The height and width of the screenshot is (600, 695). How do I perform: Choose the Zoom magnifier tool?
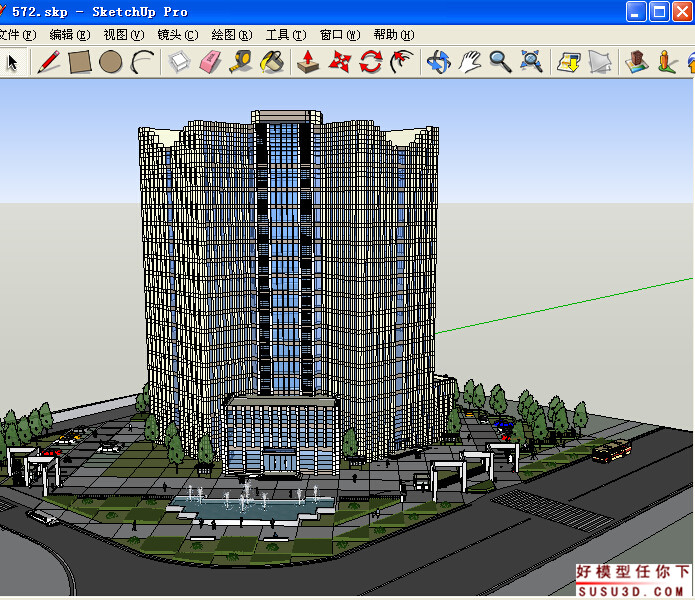click(x=500, y=62)
